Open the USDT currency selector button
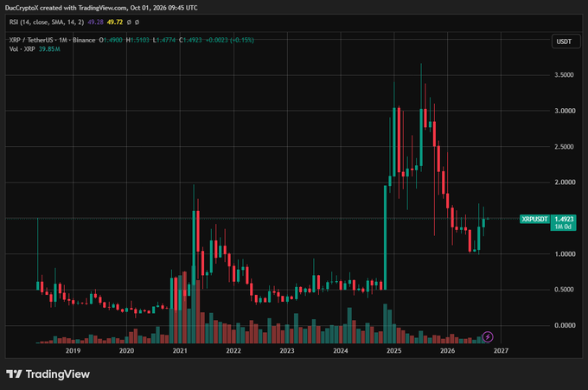Screen dimensions: 588x390 [566, 42]
